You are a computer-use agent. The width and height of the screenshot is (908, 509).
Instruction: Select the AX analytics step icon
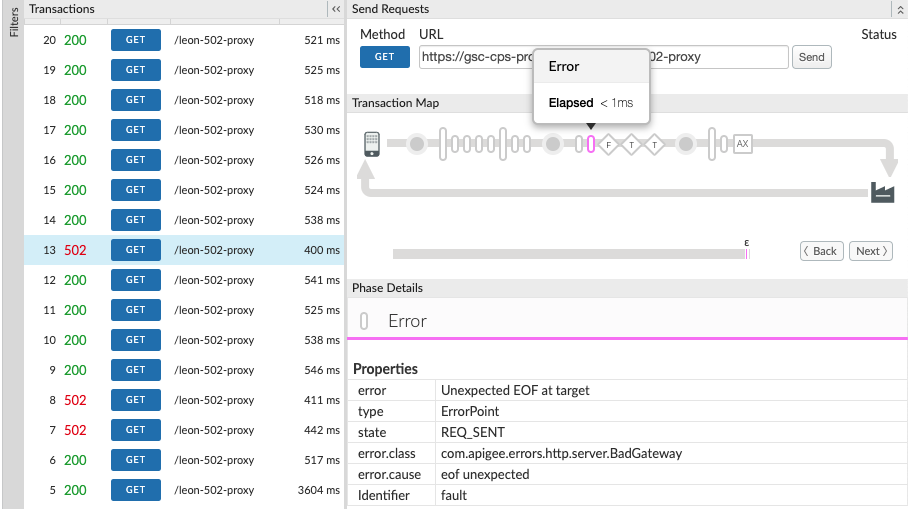pos(742,144)
